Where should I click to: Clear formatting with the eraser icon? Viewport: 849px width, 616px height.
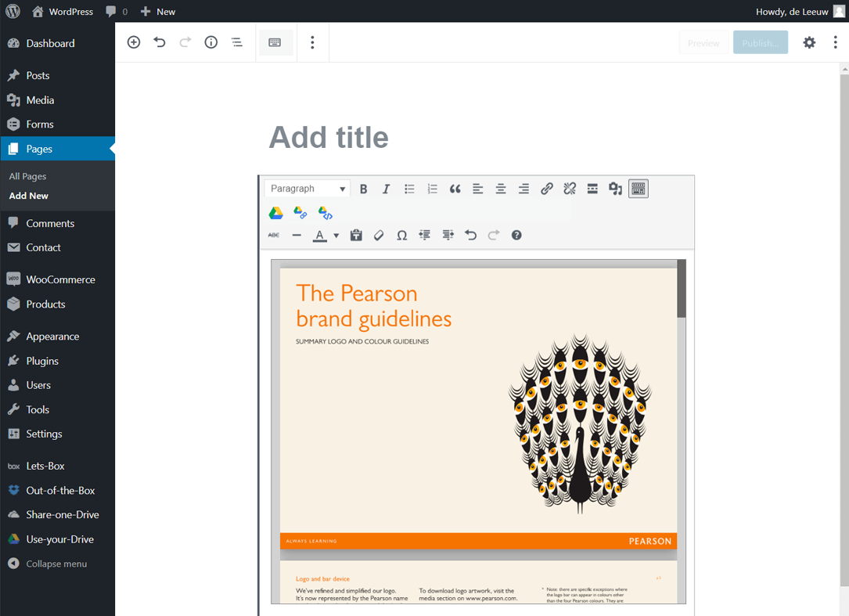pos(379,235)
